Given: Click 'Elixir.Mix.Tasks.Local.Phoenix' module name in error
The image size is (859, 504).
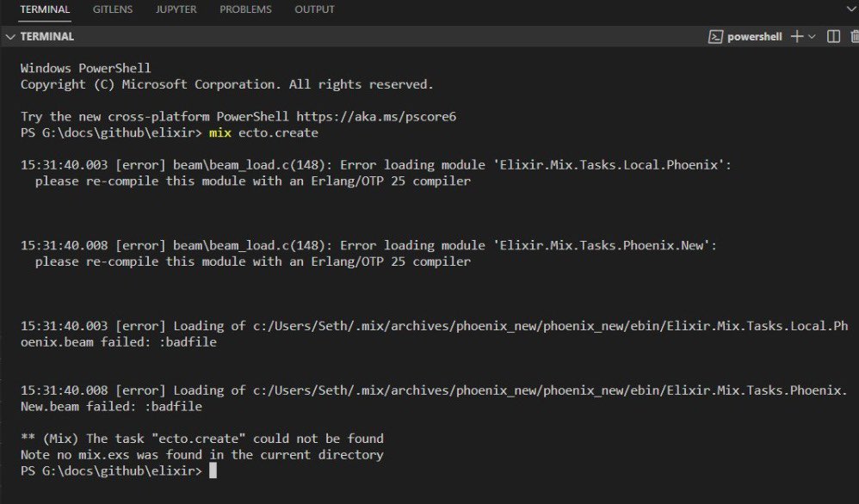Looking at the screenshot, I should [608, 165].
